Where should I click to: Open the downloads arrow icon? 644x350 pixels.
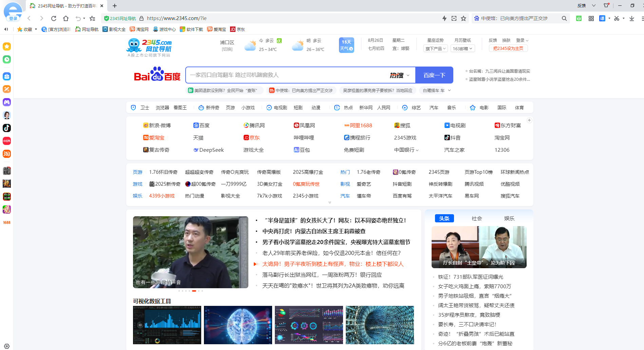[x=631, y=18]
